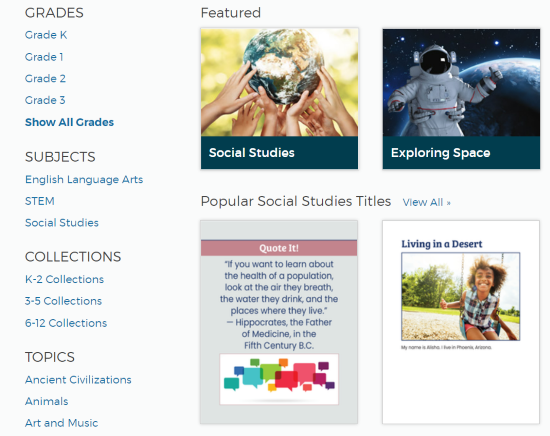This screenshot has height=436, width=550.
Task: Choose the Animals topic
Action: [47, 401]
